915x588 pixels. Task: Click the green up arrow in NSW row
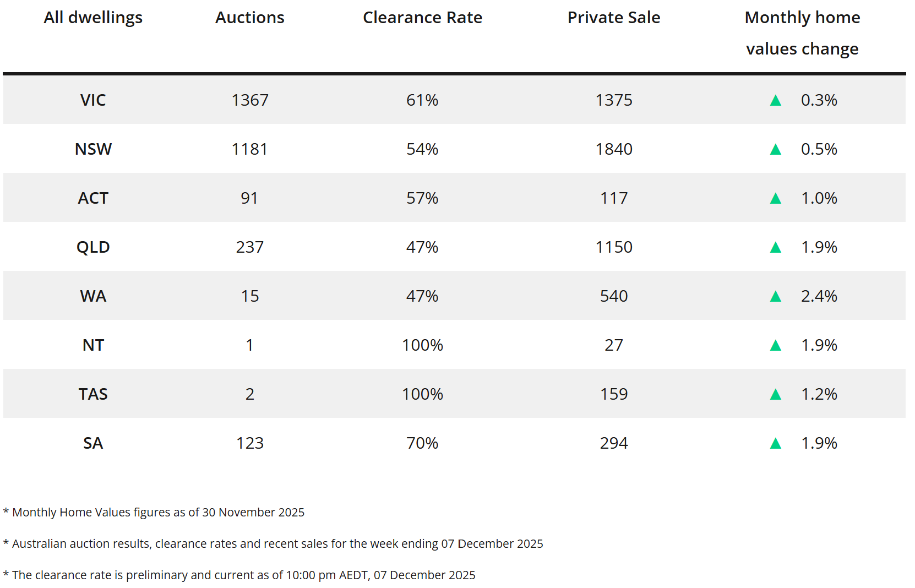tap(775, 149)
